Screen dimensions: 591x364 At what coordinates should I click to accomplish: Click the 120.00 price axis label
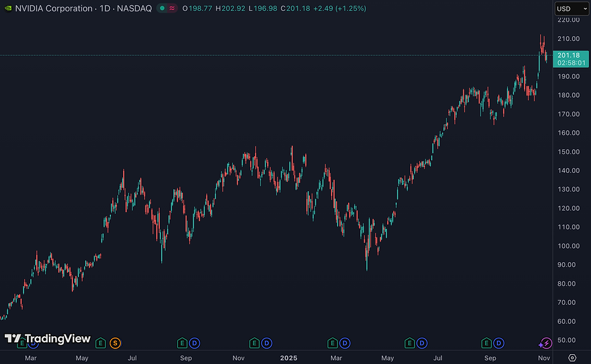pyautogui.click(x=568, y=208)
